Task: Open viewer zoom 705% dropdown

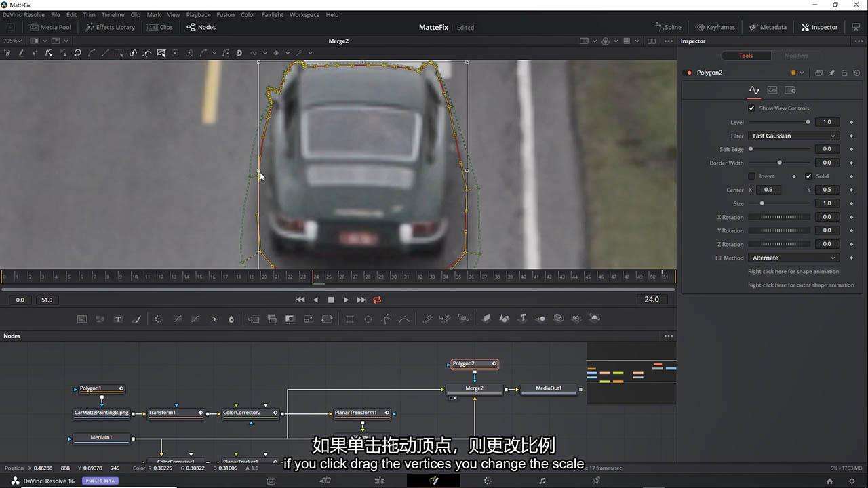Action: coord(13,41)
